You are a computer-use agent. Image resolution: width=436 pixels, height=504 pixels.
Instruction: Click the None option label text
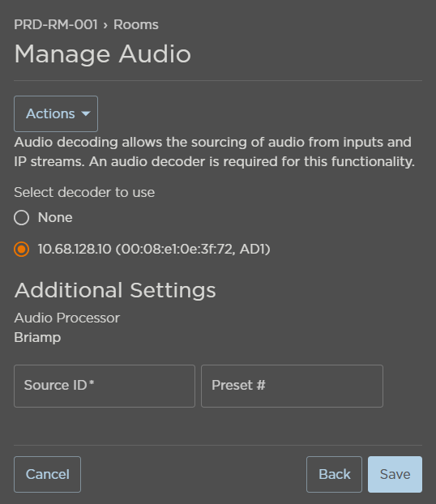55,218
